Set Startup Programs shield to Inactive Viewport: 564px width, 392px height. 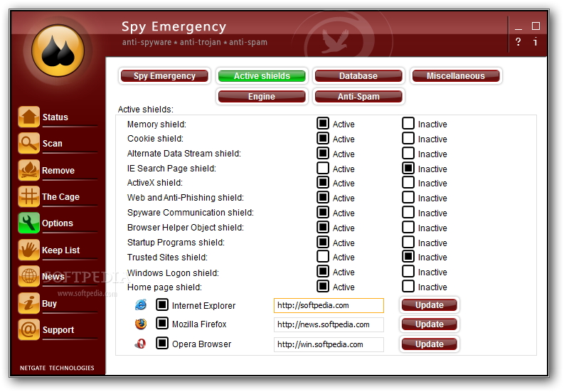click(x=408, y=242)
